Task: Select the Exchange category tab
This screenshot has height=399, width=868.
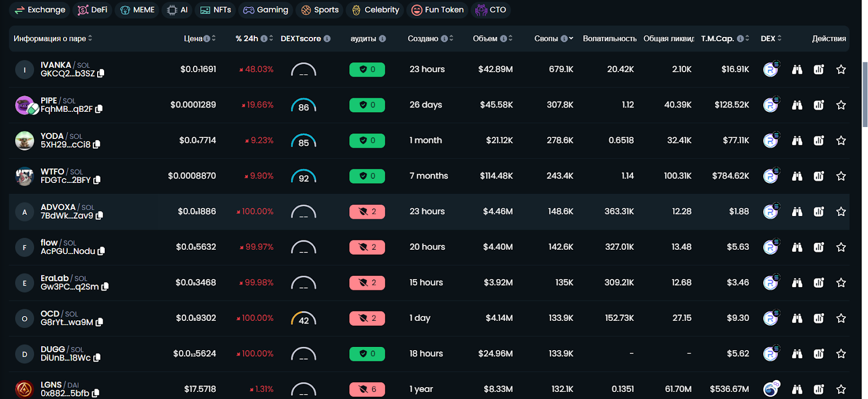Action: click(x=40, y=10)
